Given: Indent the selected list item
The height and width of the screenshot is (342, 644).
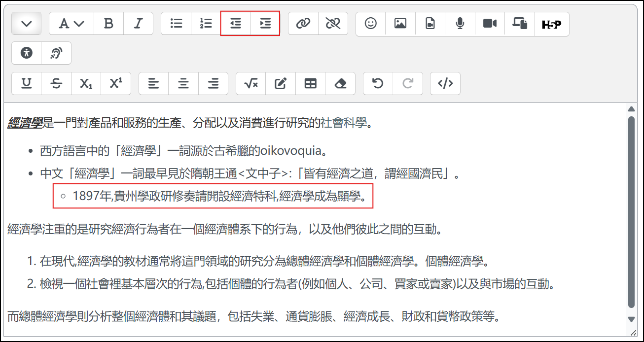Looking at the screenshot, I should pos(265,24).
